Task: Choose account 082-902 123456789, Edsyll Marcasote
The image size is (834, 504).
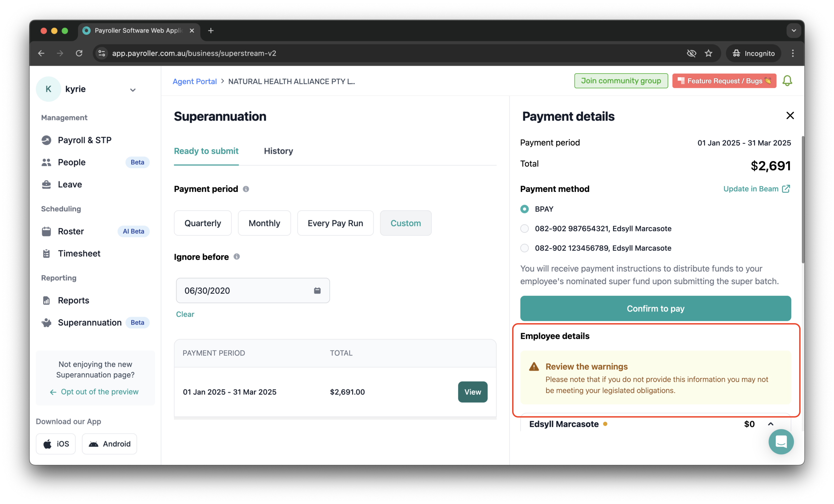Action: 524,248
